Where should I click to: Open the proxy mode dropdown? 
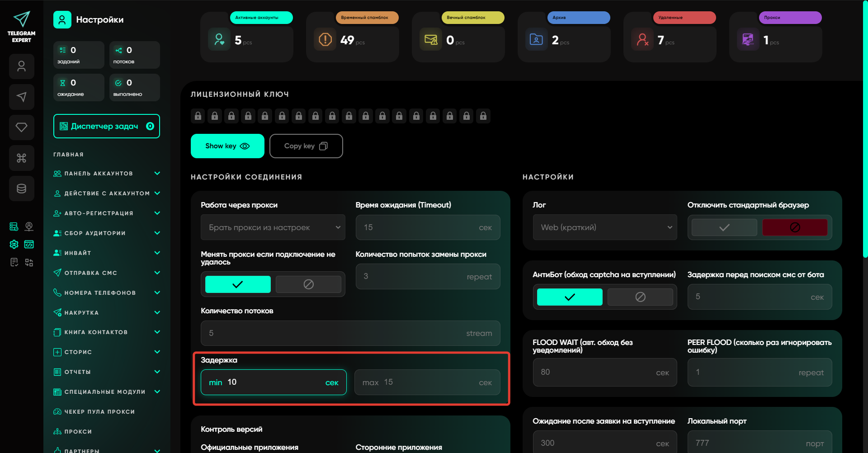coord(273,227)
